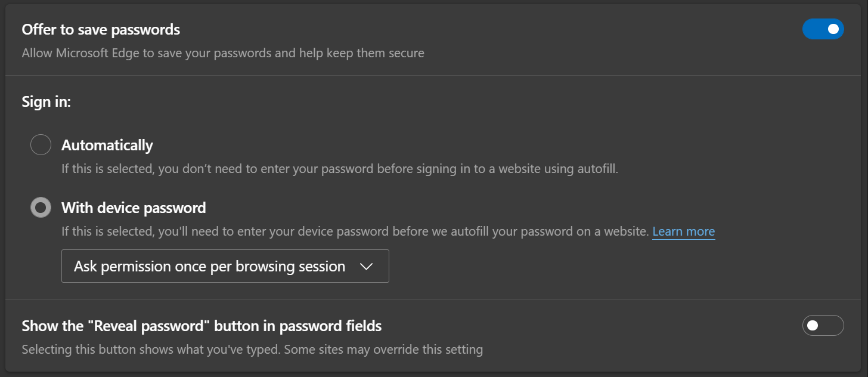Click "Selecting this button shows what you've typed" text
Screen dimensions: 868x377
(252, 350)
